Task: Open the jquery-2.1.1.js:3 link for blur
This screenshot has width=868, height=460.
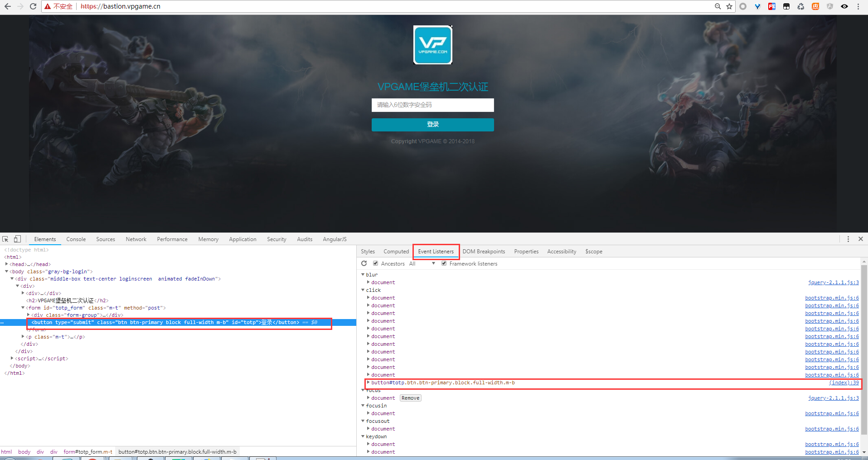Action: point(833,282)
